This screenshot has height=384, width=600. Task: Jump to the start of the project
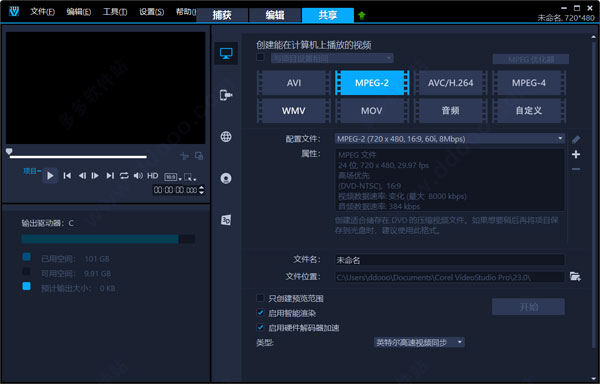[67, 176]
